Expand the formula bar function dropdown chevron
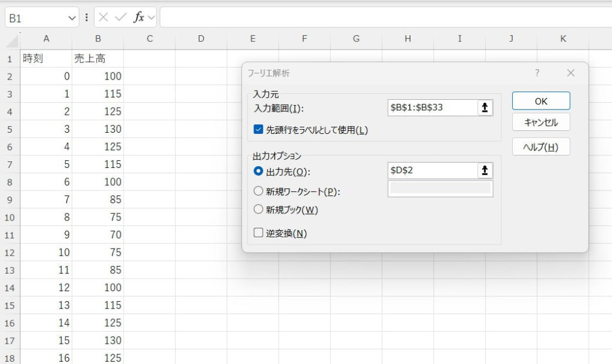The height and width of the screenshot is (364, 612). [151, 17]
